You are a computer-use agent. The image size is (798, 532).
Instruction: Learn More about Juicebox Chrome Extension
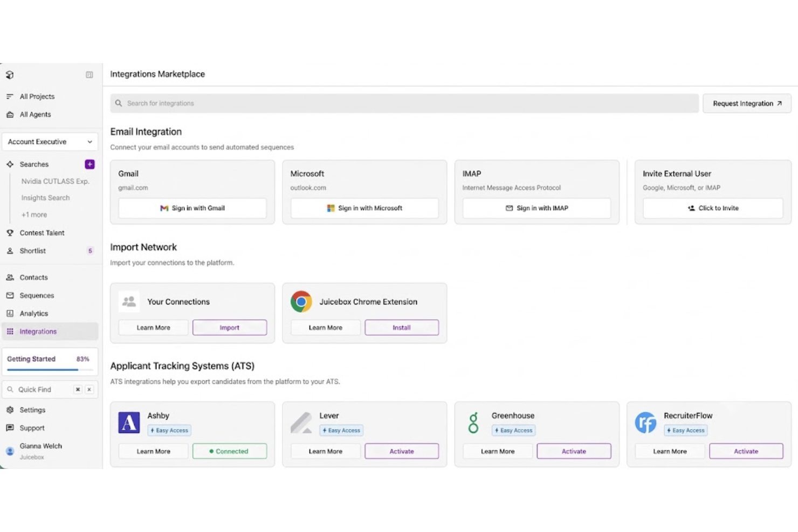(326, 328)
